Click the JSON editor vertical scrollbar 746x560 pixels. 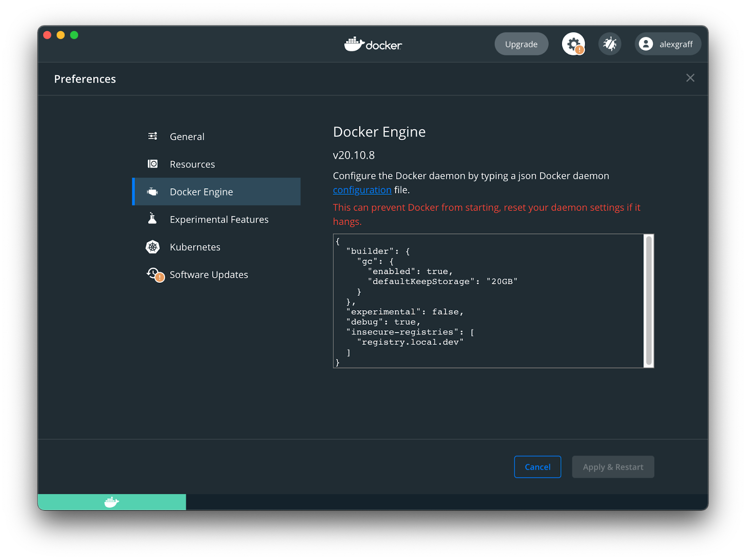[x=649, y=301]
